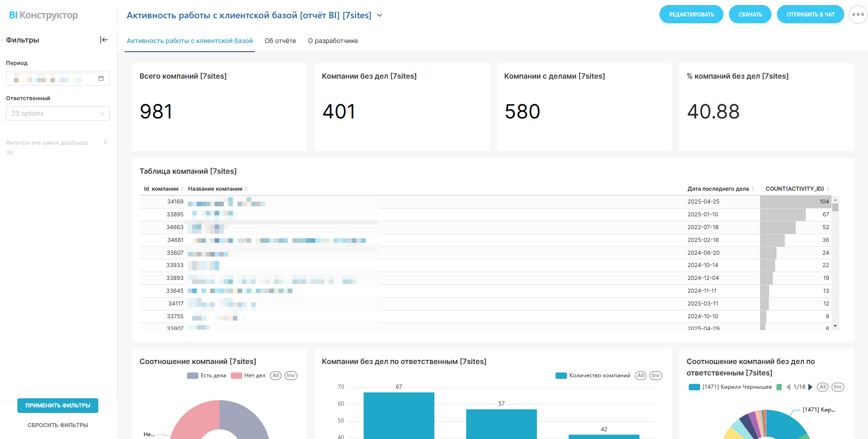Go to previous legend page in pie chart
Viewport: 868px width, 439px height.
(x=788, y=387)
